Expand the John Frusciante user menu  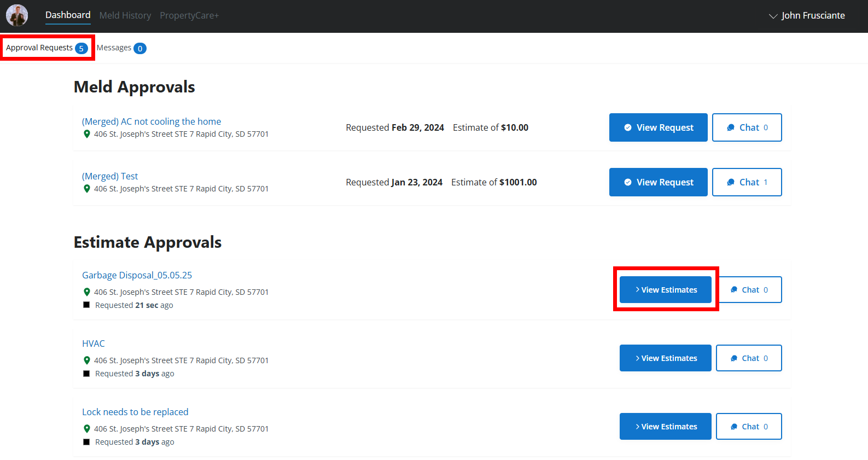(807, 16)
